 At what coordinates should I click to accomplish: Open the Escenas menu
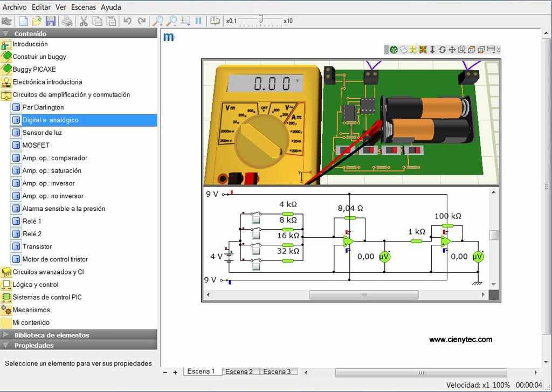coord(83,7)
